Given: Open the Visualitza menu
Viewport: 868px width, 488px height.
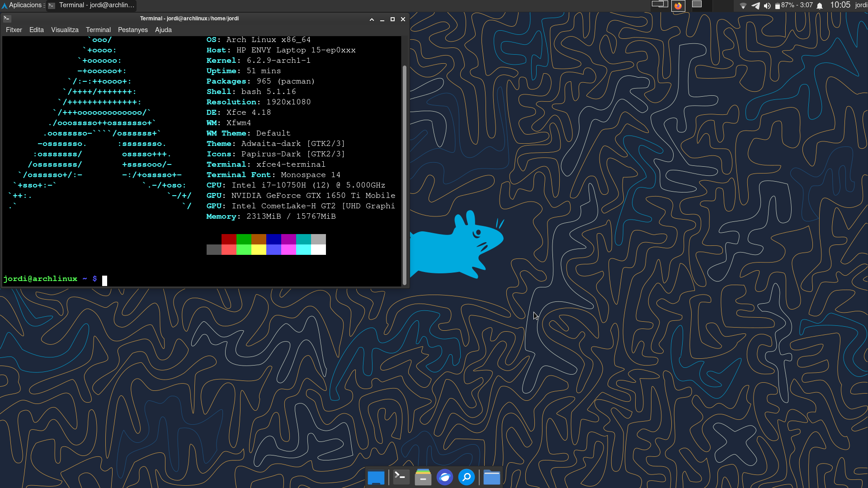Looking at the screenshot, I should tap(65, 30).
